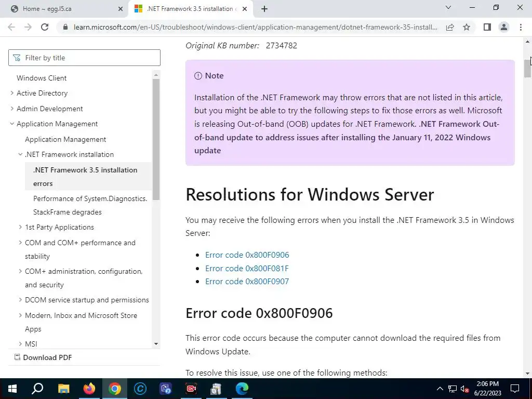Click the Resolutions for Windows Server heading
Screen dimensions: 532x399
[x=310, y=194]
